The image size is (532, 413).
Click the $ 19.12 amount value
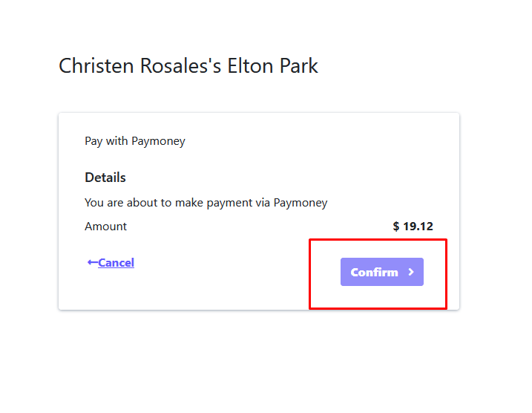point(413,227)
